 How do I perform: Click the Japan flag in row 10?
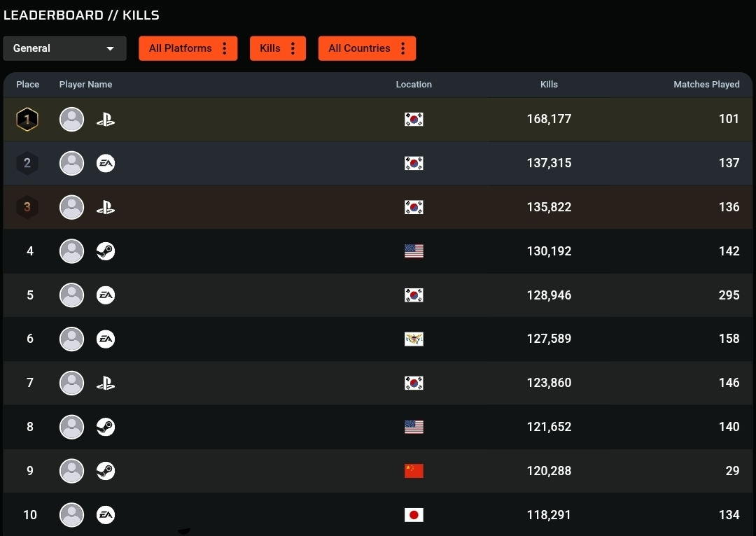tap(414, 515)
